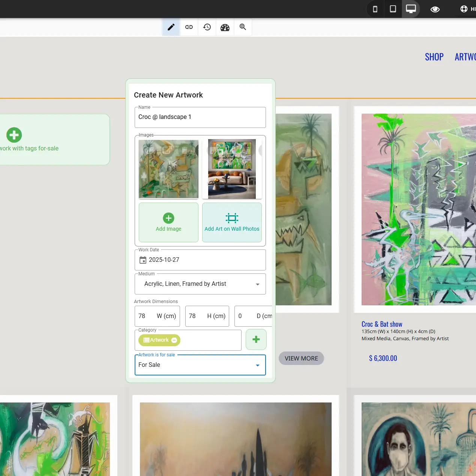Edit the depth D (cm) field
This screenshot has width=476, height=476.
tap(254, 316)
